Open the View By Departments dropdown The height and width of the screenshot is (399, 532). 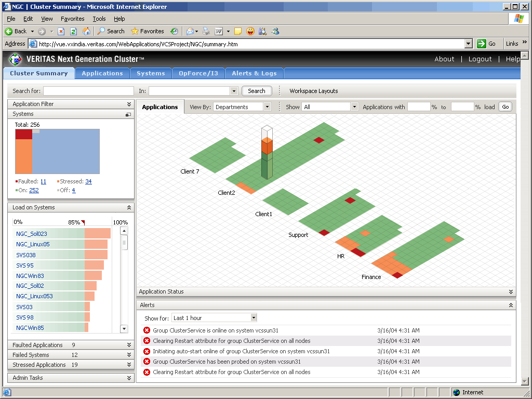[x=268, y=107]
